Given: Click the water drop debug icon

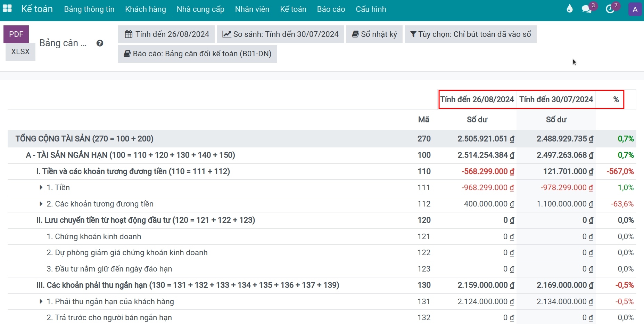Looking at the screenshot, I should 569,9.
